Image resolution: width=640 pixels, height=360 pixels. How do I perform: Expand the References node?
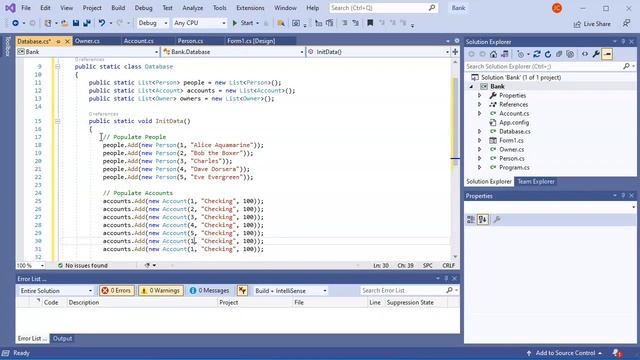click(x=480, y=104)
